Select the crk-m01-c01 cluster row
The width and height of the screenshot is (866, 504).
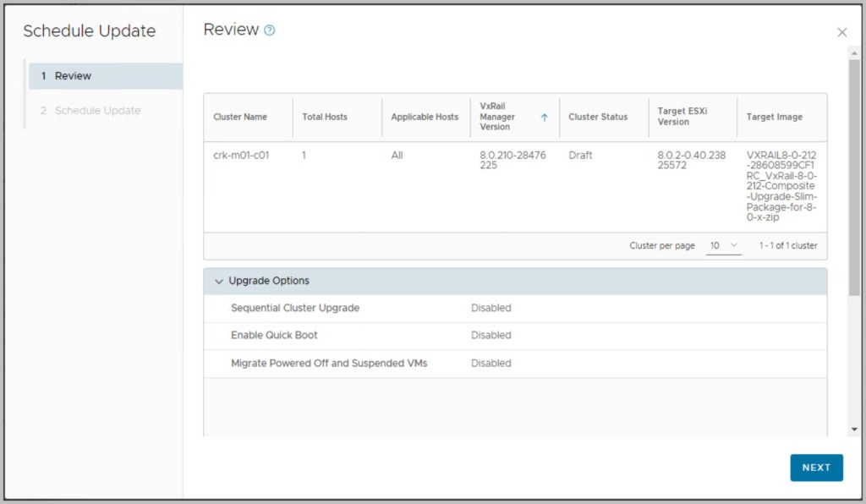pos(241,156)
